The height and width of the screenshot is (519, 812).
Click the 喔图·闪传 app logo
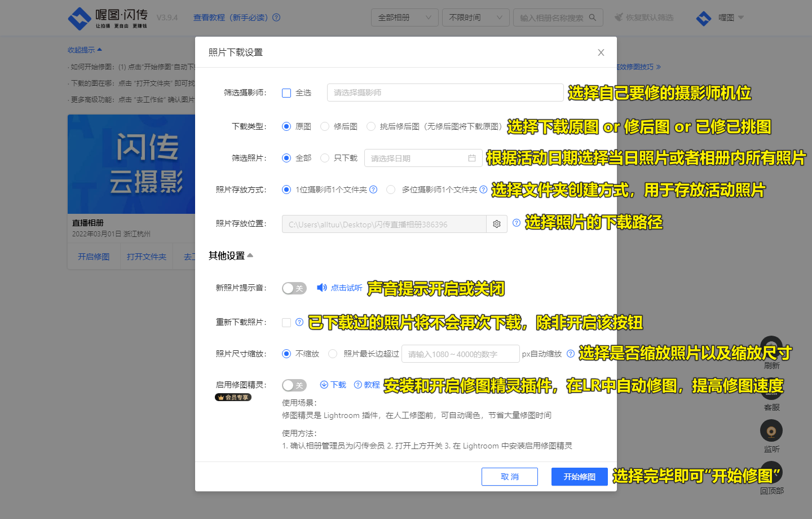pyautogui.click(x=108, y=18)
